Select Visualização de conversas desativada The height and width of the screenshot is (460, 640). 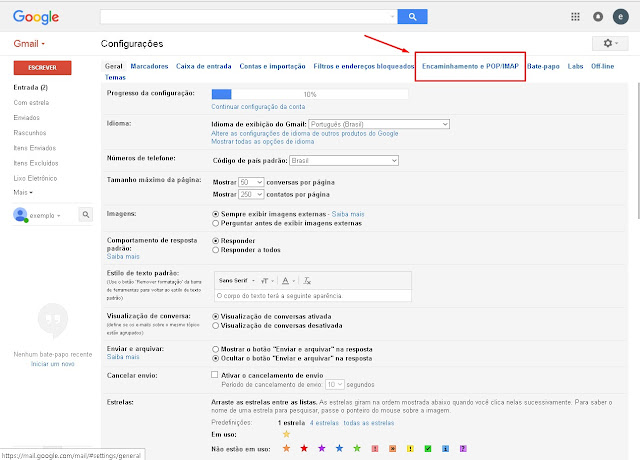[216, 326]
